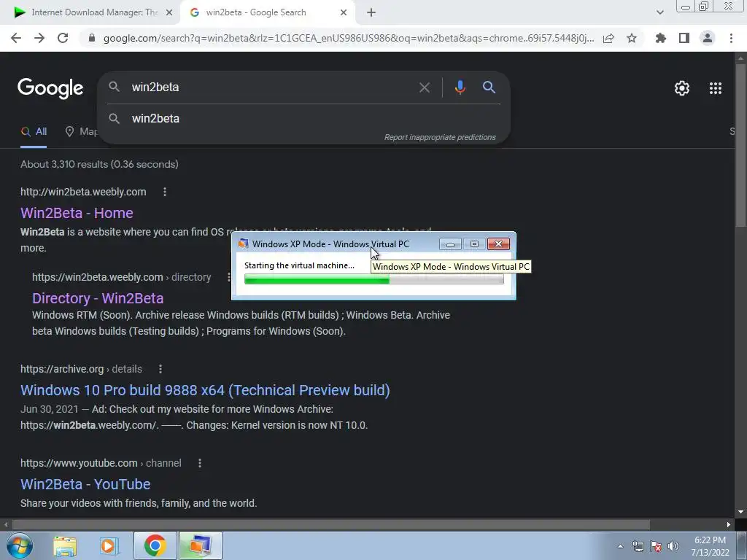The height and width of the screenshot is (560, 747).
Task: Open the Chrome extensions puzzle icon
Action: click(660, 38)
